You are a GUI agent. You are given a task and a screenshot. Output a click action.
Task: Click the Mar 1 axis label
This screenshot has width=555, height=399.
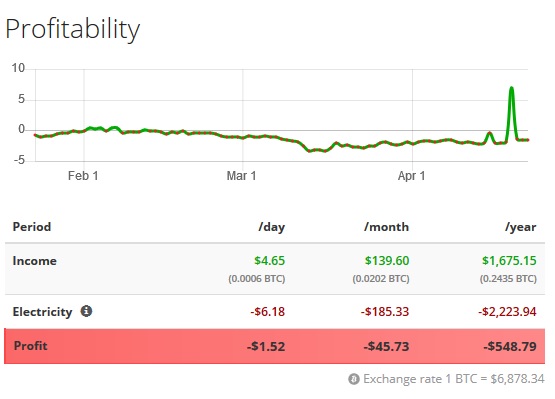click(x=241, y=176)
